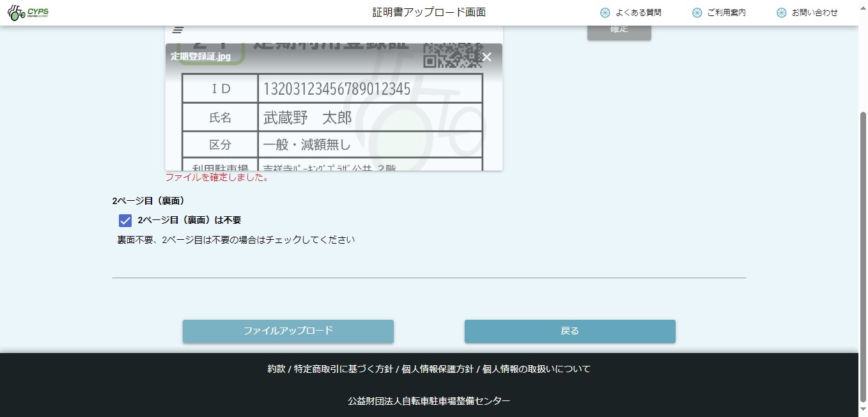
Task: Open the 約款 footer link
Action: [276, 369]
